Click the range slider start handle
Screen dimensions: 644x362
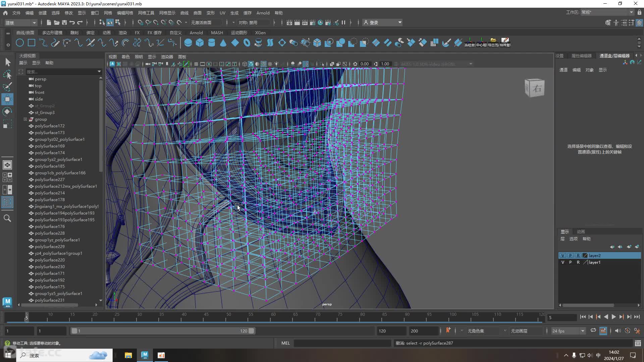tap(74, 331)
